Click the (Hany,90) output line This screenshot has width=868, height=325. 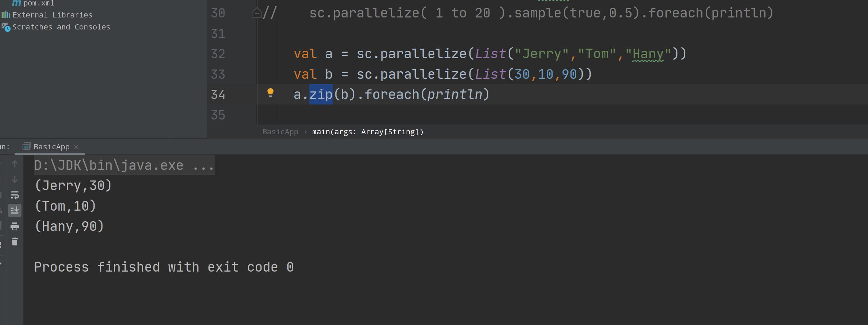[69, 226]
